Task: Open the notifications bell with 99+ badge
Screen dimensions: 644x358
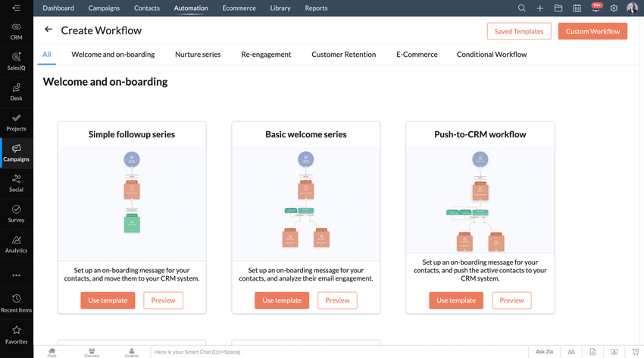Action: (596, 8)
